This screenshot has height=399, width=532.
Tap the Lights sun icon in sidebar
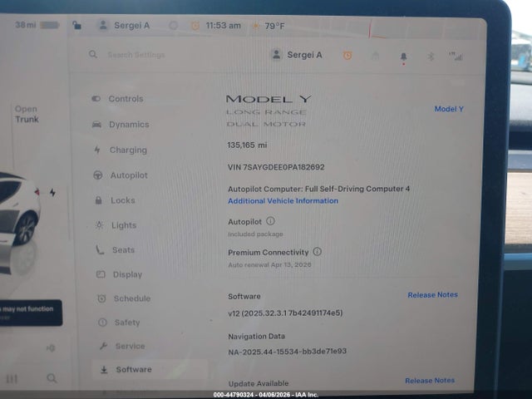coord(100,225)
